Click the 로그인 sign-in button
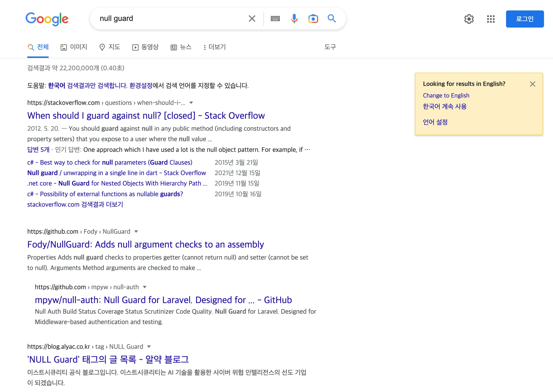553x392 pixels. tap(525, 19)
